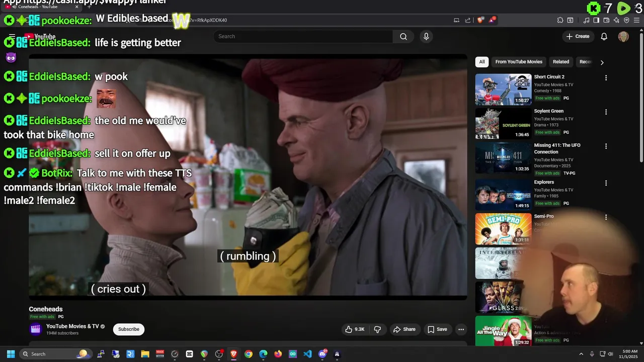Image resolution: width=644 pixels, height=362 pixels.
Task: Open the browser extensions puzzle icon
Action: (560, 20)
